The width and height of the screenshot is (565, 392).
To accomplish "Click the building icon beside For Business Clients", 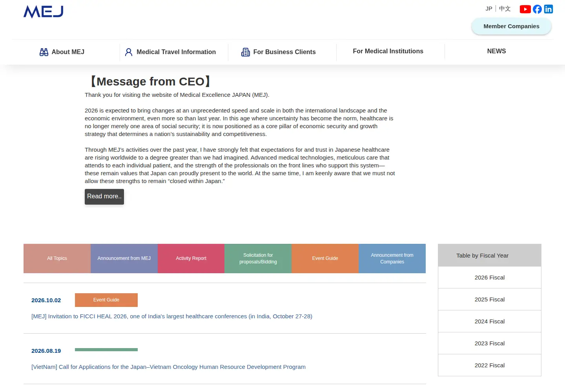I will coord(246,52).
